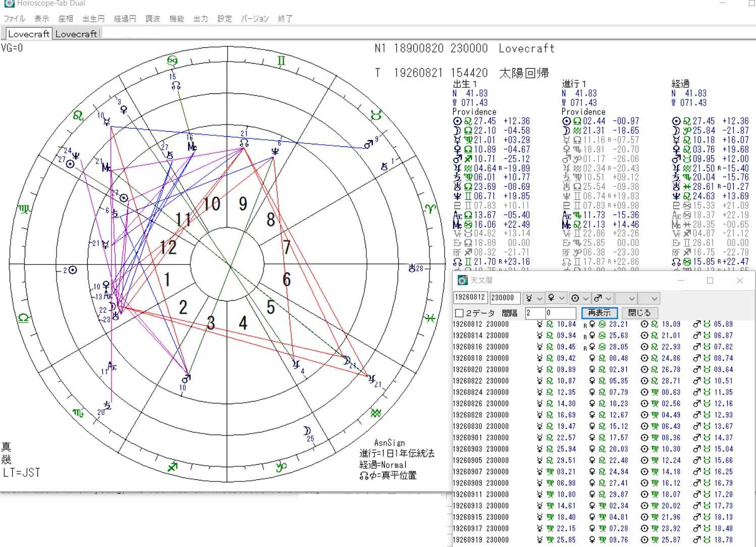
Task: Click the 再表示 button
Action: pyautogui.click(x=600, y=313)
